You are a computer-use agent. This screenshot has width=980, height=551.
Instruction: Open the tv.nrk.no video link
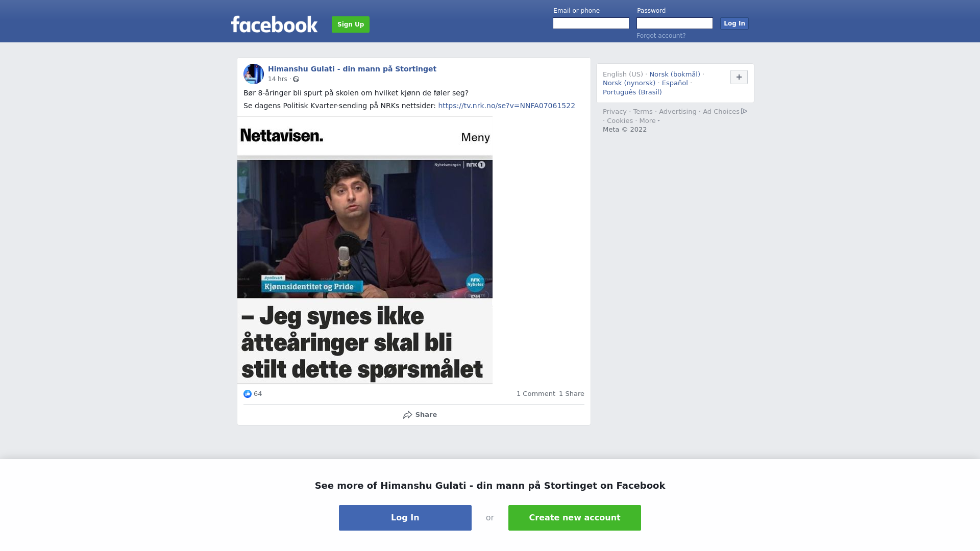[x=506, y=106]
